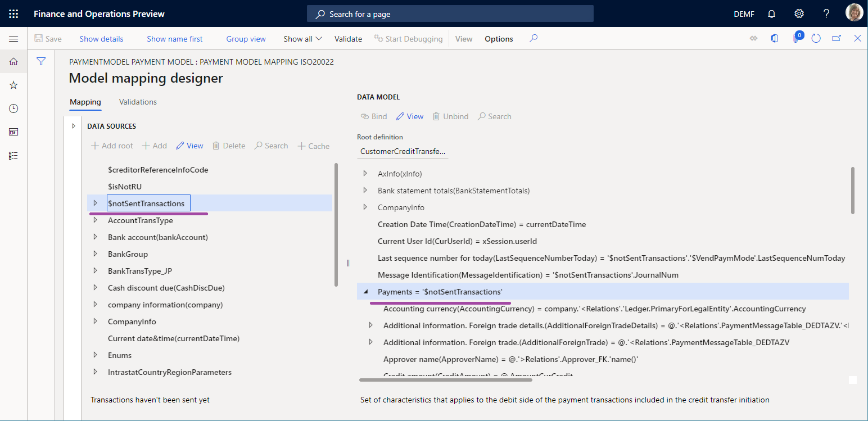Screen dimensions: 868x421
Task: Run Validate on the mapping
Action: tap(348, 38)
